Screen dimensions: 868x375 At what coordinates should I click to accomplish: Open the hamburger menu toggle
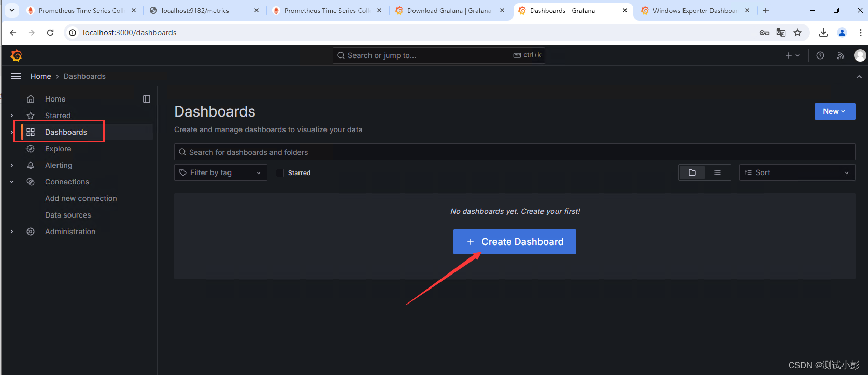pyautogui.click(x=16, y=76)
